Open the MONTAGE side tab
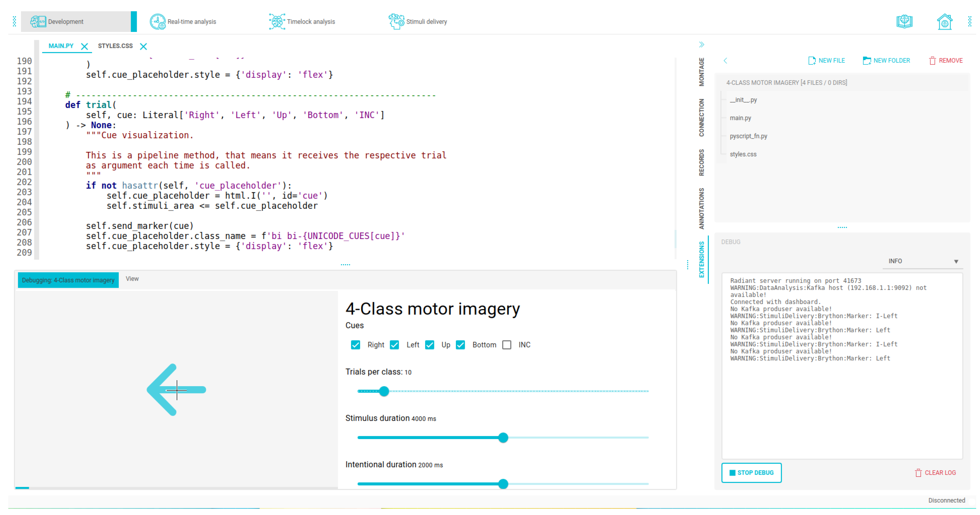This screenshot has width=980, height=515. coord(701,72)
